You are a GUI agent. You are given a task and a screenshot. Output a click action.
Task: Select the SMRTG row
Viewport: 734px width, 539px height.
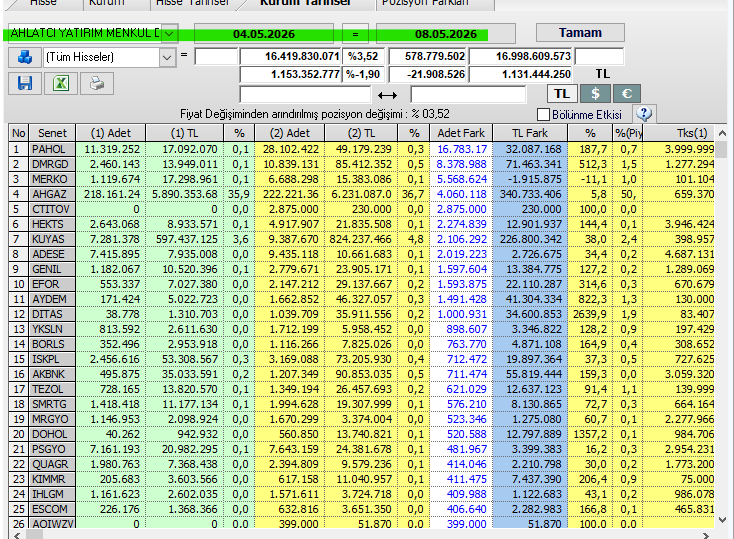click(361, 404)
